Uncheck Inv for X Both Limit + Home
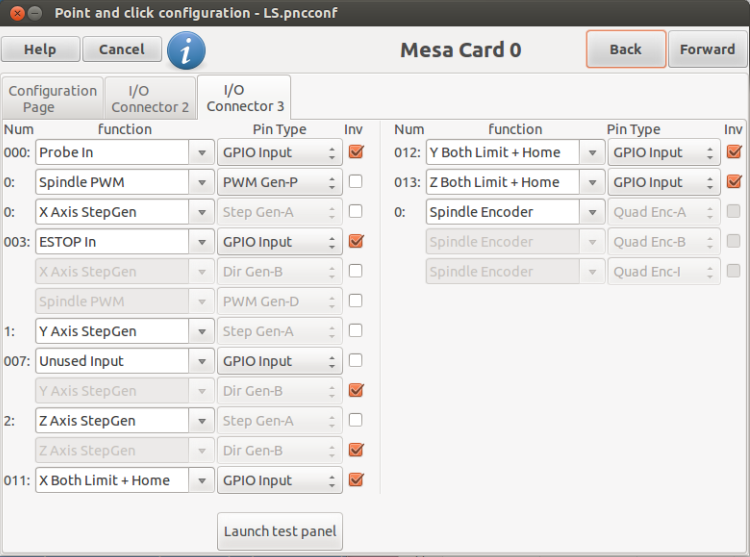 (356, 480)
